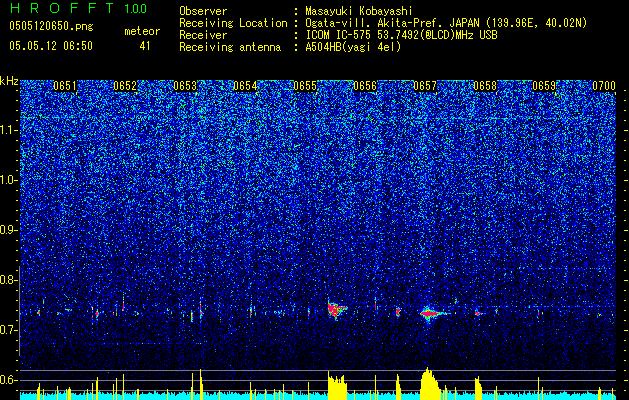The width and height of the screenshot is (629, 400).
Task: Select the observer name Masayuki Kobayashi
Action: tap(359, 11)
